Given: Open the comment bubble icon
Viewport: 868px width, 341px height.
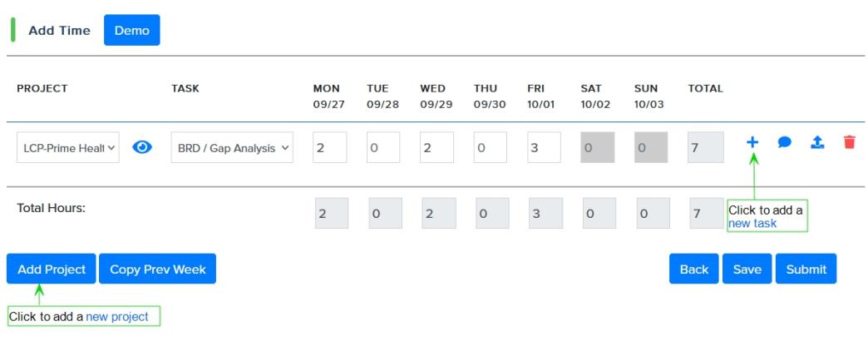Looking at the screenshot, I should click(784, 142).
